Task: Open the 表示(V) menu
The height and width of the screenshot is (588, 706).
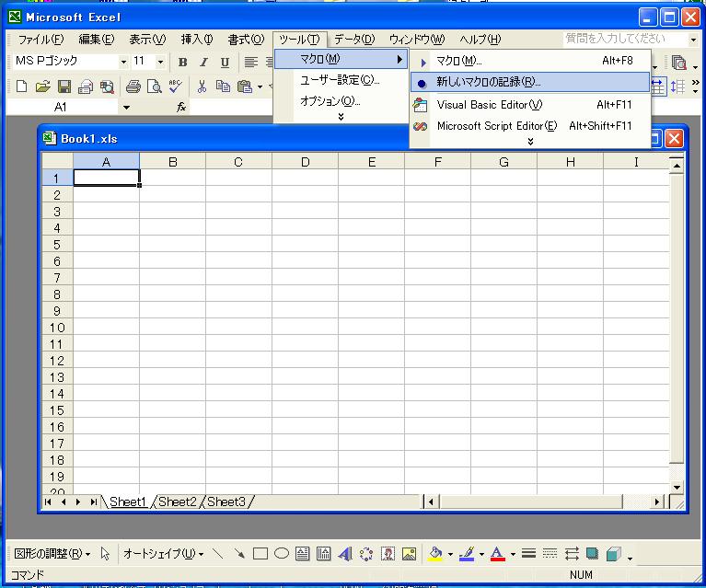Action: pos(147,40)
